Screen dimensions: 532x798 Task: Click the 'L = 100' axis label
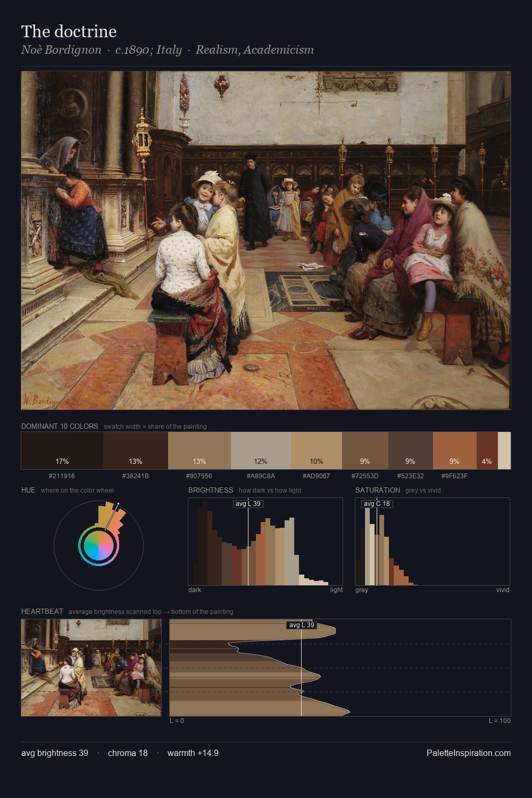click(500, 721)
